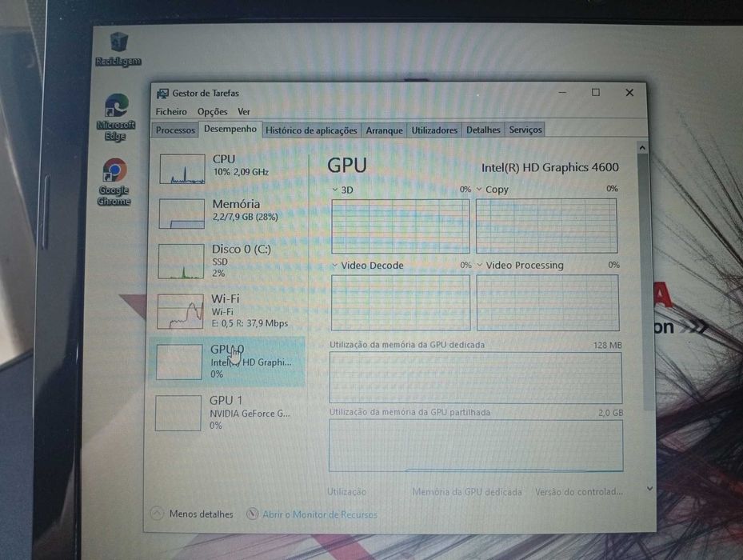The height and width of the screenshot is (560, 743).
Task: Maximize the Gestor de Tarefas window
Action: 596,93
